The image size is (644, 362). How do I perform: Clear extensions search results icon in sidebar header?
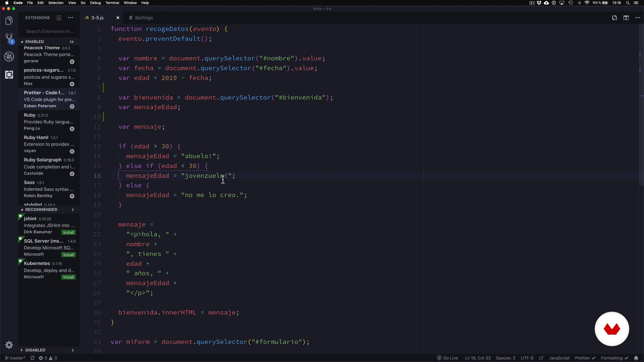pos(59,18)
